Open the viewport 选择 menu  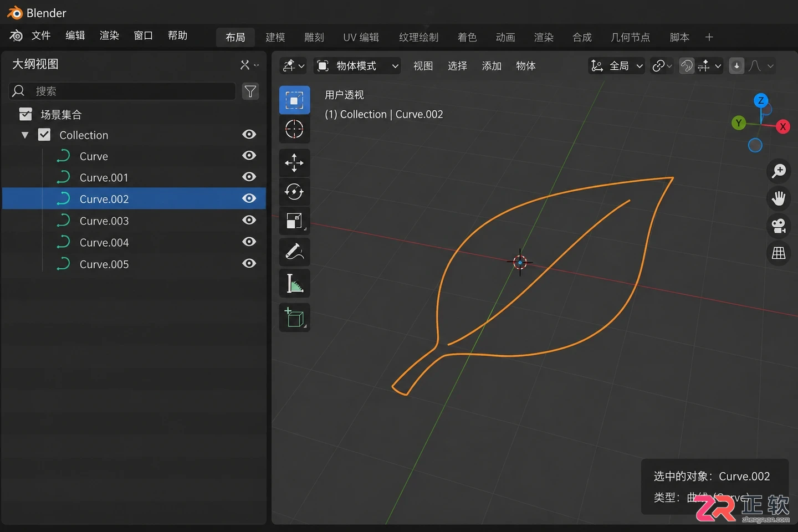click(x=457, y=66)
